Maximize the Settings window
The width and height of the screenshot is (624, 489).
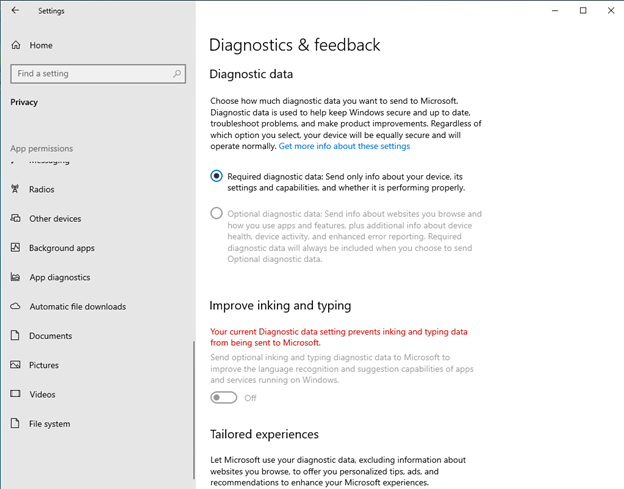click(583, 11)
